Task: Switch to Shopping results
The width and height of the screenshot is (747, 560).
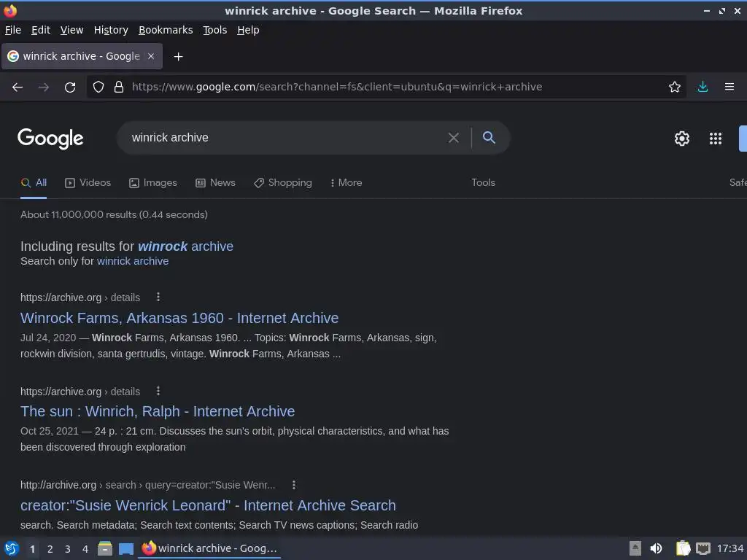Action: click(283, 183)
